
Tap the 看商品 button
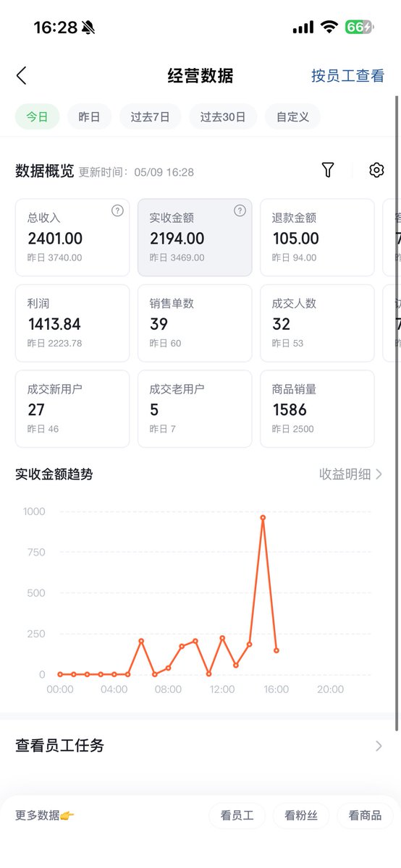pos(365,815)
